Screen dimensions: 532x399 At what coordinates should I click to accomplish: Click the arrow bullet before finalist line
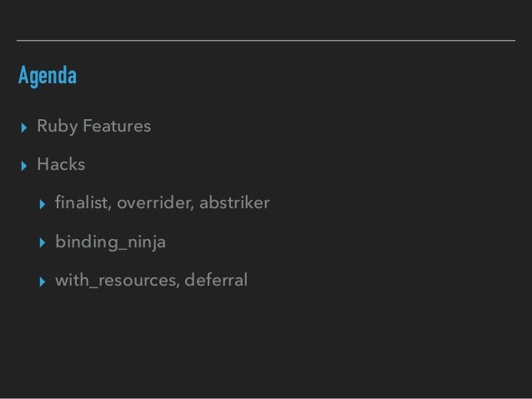click(x=42, y=204)
